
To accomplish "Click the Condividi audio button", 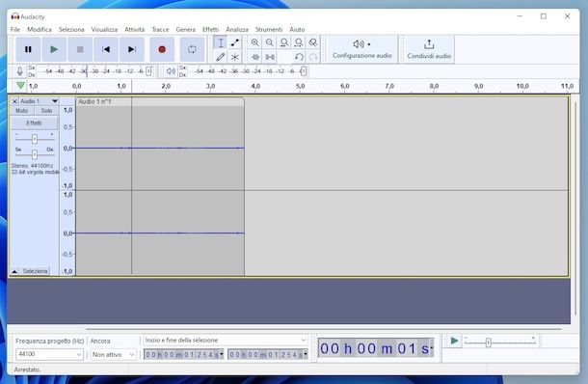I will point(429,49).
